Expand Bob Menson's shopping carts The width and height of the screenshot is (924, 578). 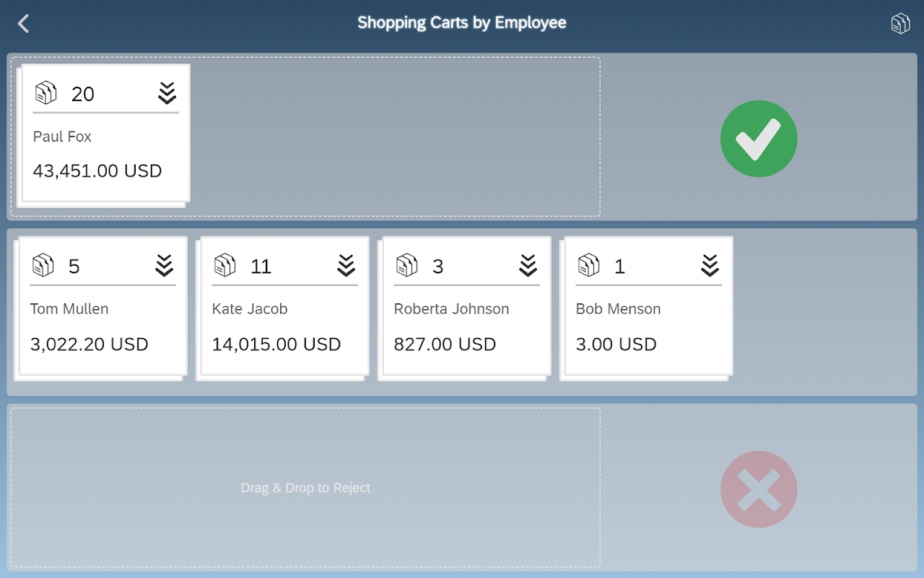tap(710, 266)
